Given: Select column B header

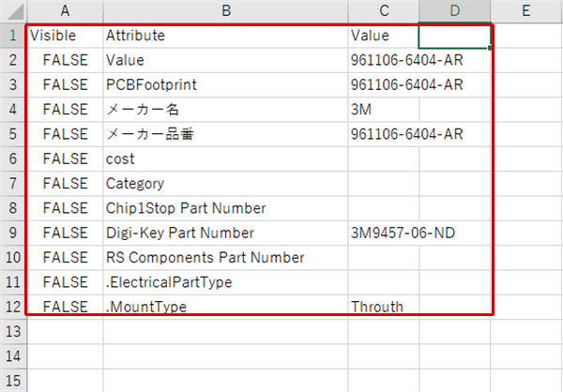Looking at the screenshot, I should [x=225, y=11].
